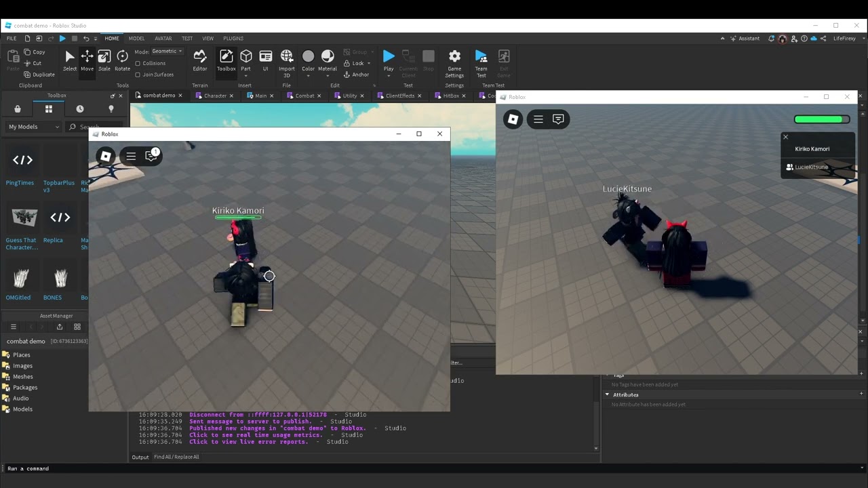Open the collaborate add-person icon

point(793,39)
